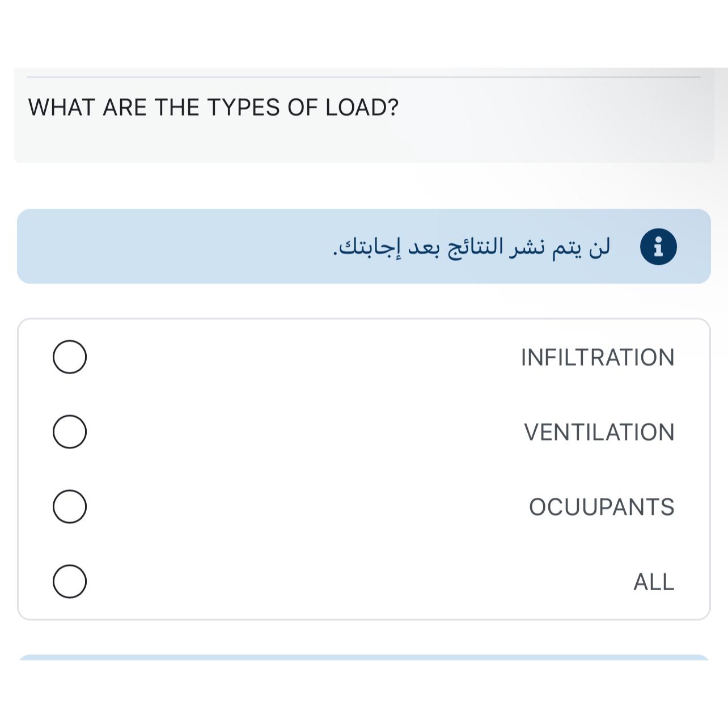Tap the ALL answer label

point(654,582)
